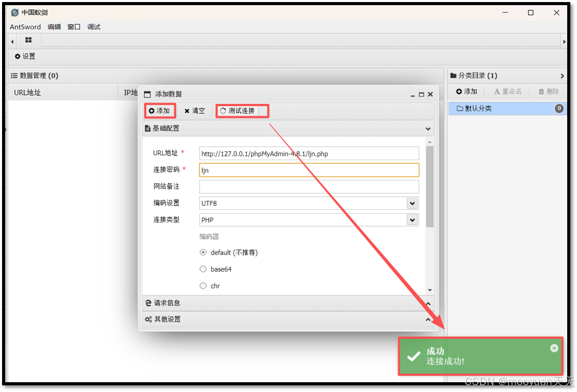Expand the 请求信息 section
Screen dimensions: 577x392
(x=288, y=303)
